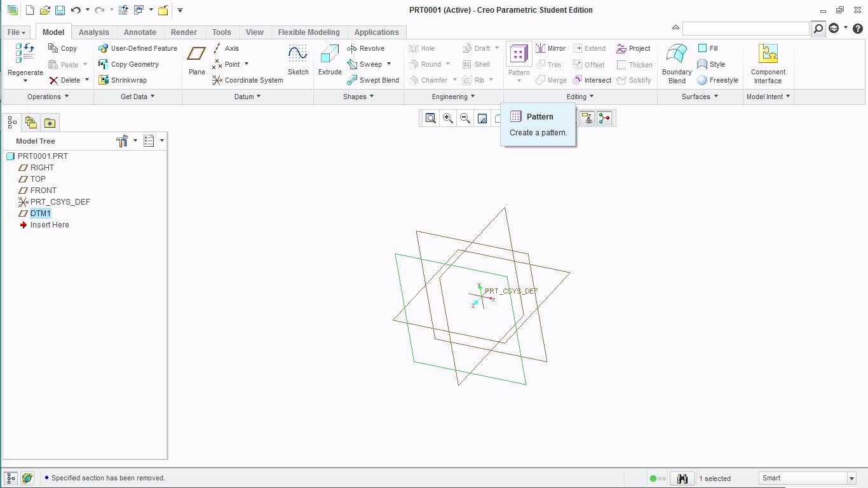Zoom in using the graphics toolbar
The width and height of the screenshot is (868, 488).
(448, 118)
